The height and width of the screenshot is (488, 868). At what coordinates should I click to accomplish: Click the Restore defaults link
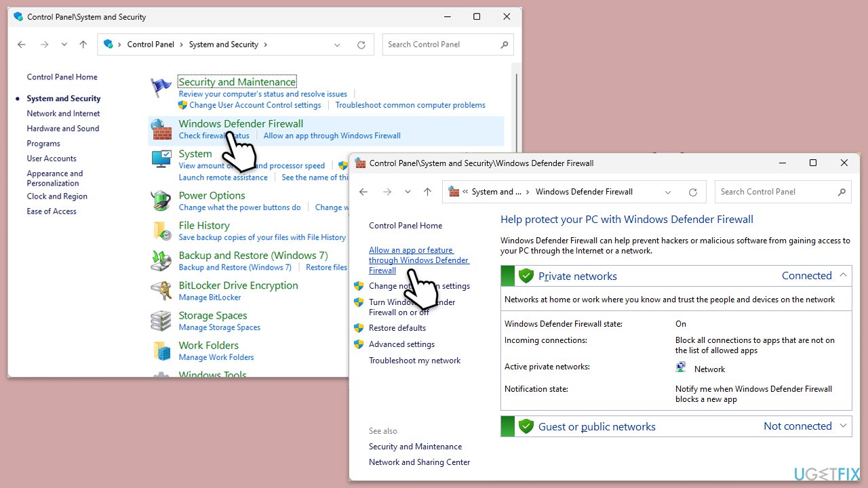[x=397, y=328]
